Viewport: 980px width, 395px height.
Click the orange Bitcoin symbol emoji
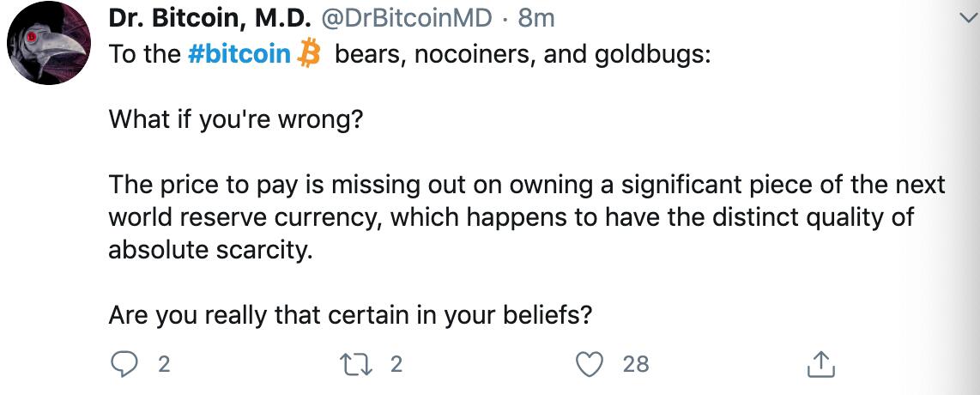click(308, 55)
